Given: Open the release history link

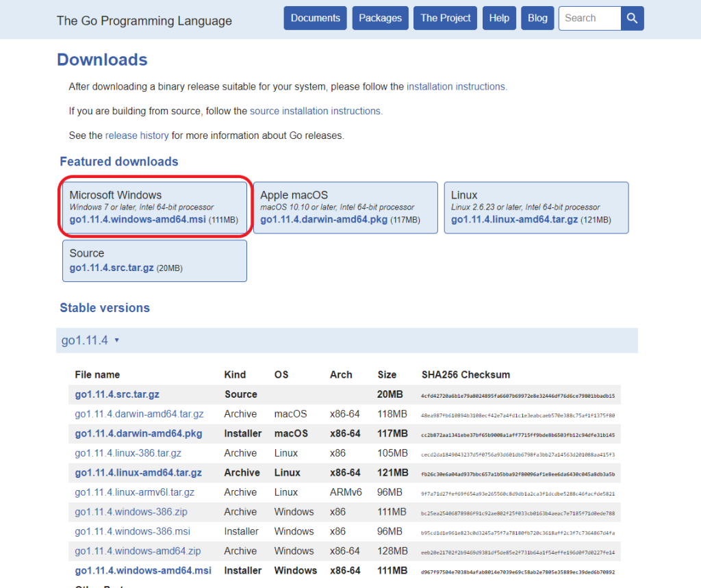Looking at the screenshot, I should 137,136.
